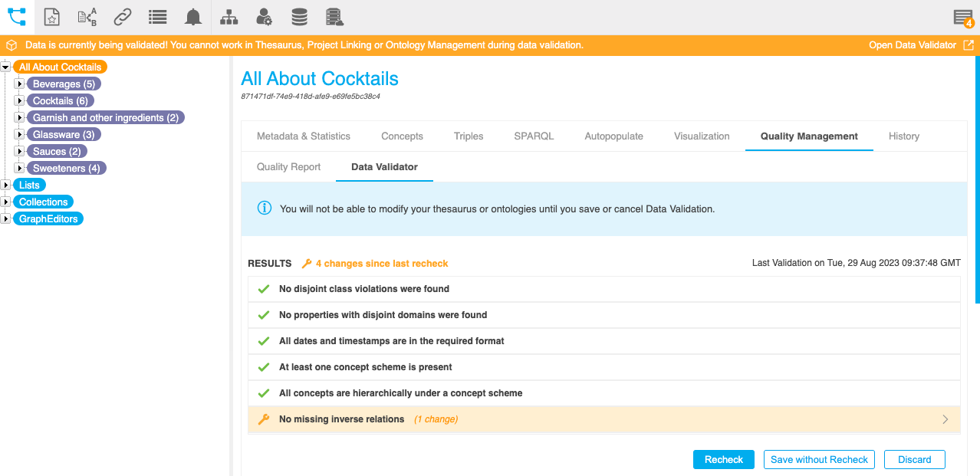The image size is (980, 476).
Task: Check notifications via the bell icon
Action: 192,16
